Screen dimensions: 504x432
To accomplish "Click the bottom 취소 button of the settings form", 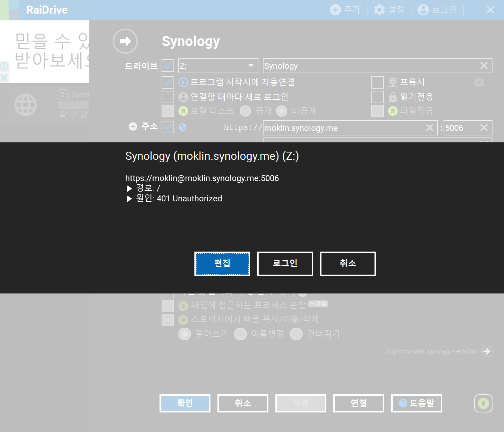I will click(243, 403).
